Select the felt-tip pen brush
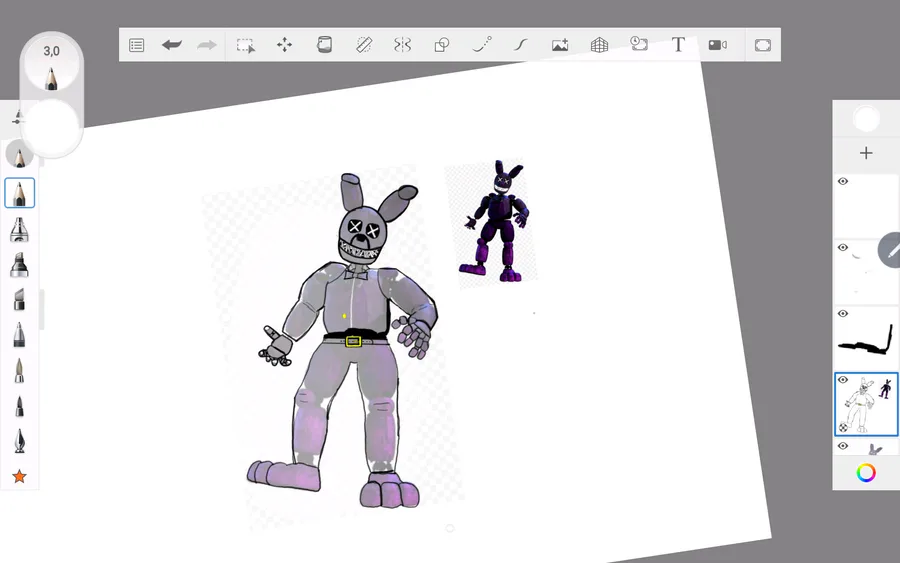 pyautogui.click(x=20, y=335)
